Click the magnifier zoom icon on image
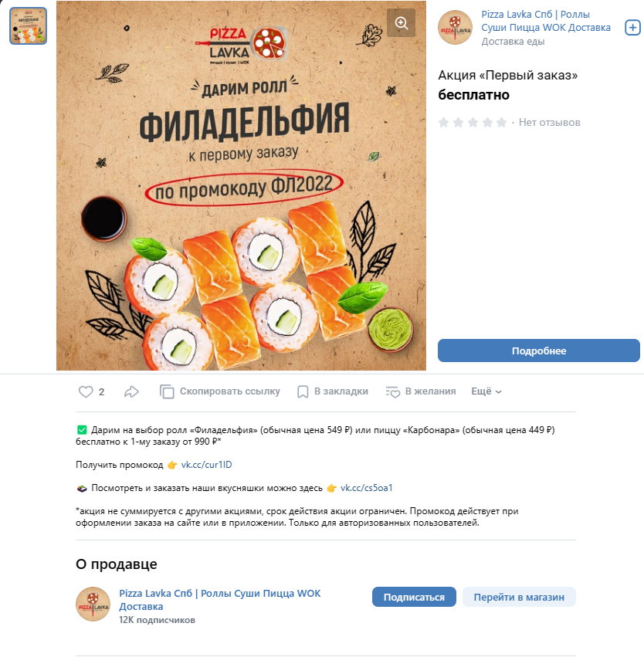 pyautogui.click(x=401, y=22)
